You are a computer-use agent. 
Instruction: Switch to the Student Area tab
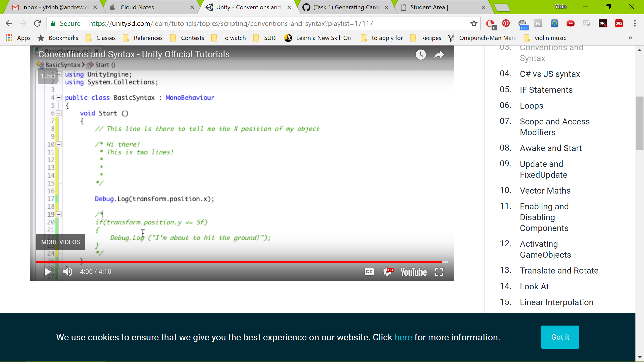[x=443, y=7]
